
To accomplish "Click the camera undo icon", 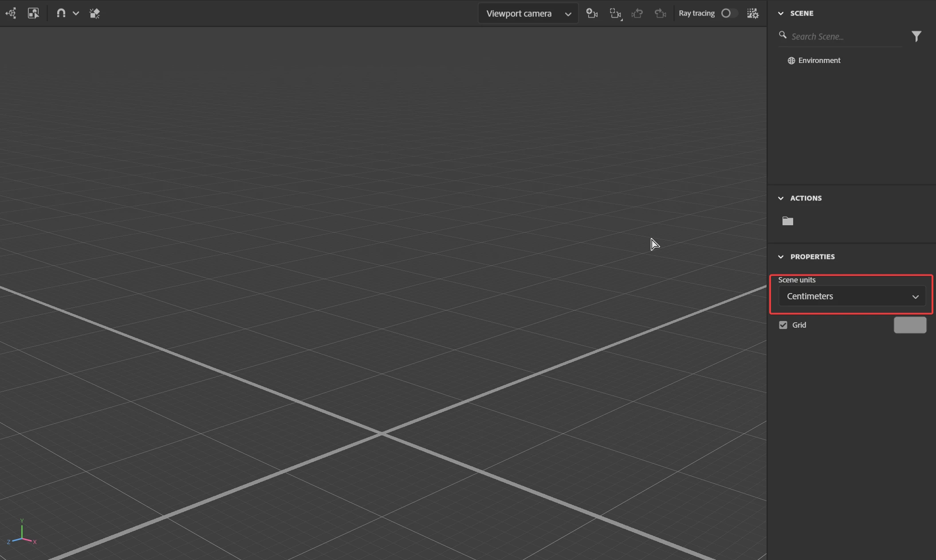I will pos(637,13).
